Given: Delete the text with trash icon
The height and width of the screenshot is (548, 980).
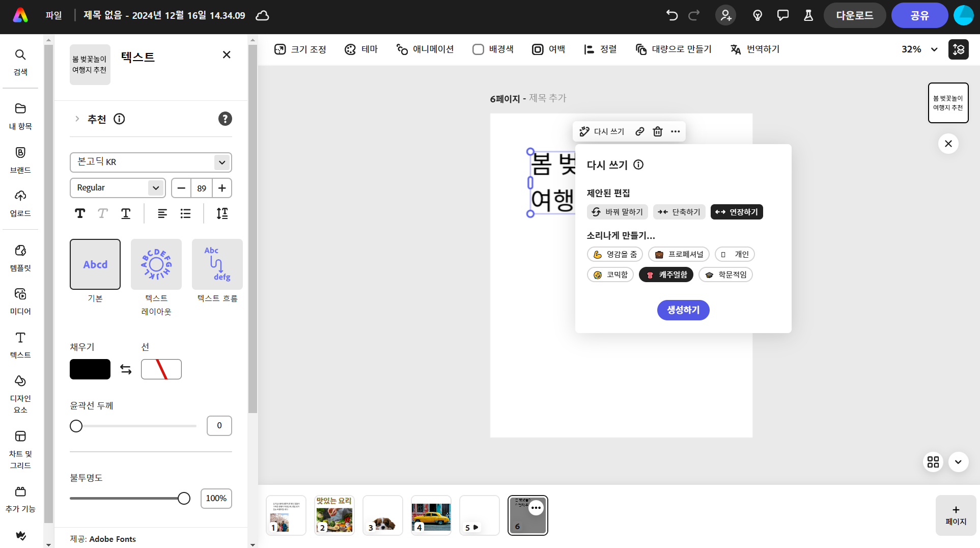Looking at the screenshot, I should (x=658, y=131).
